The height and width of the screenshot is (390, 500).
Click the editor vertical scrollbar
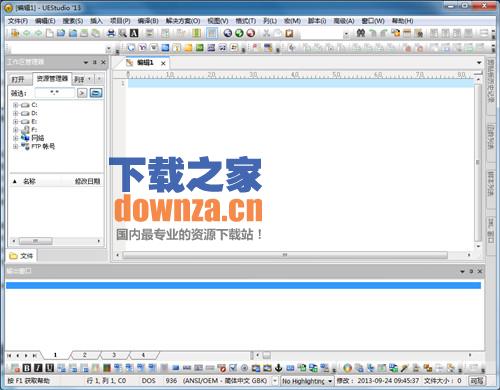(478, 163)
